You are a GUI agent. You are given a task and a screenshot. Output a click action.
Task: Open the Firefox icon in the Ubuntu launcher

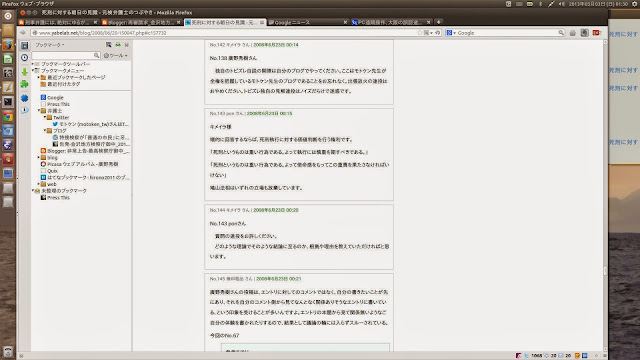[x=8, y=44]
